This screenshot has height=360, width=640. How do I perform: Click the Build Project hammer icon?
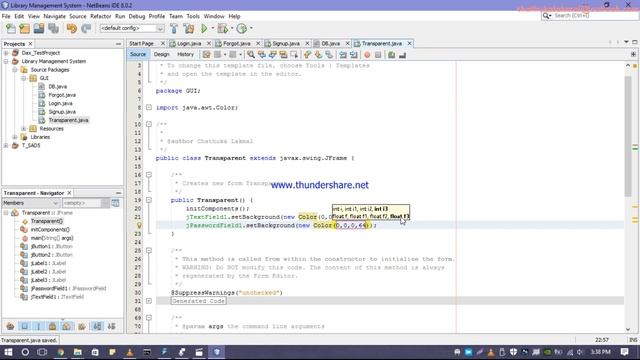[174, 28]
